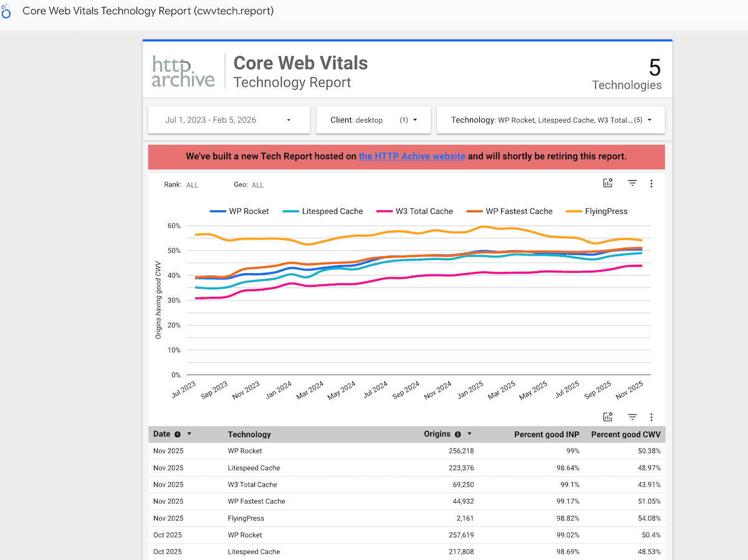748x560 pixels.
Task: Click the Looker Studio logo in the header
Action: (x=7, y=11)
